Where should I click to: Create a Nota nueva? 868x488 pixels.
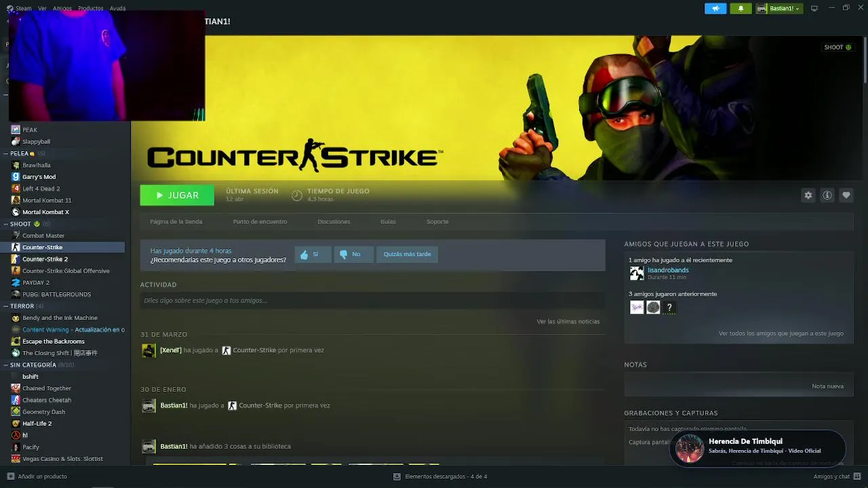pyautogui.click(x=828, y=386)
